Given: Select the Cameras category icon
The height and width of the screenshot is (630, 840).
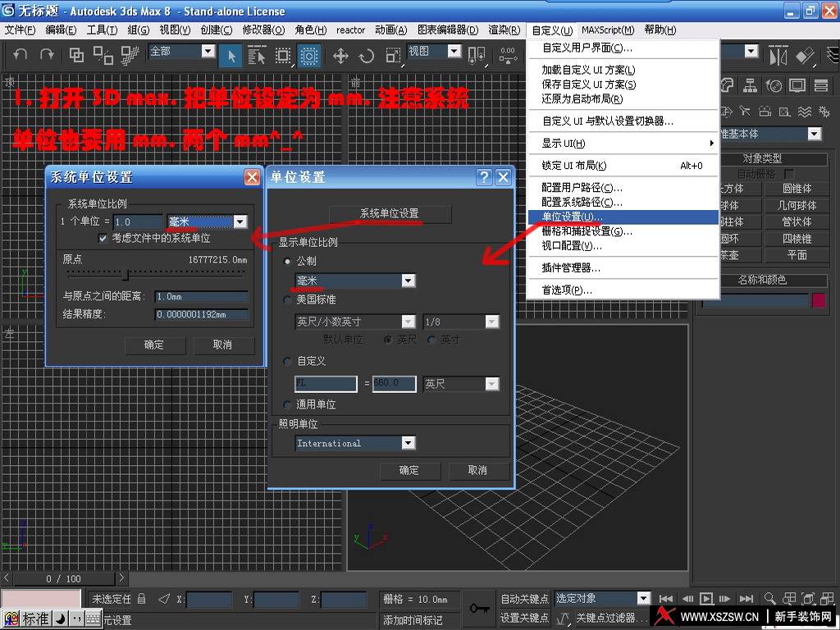Looking at the screenshot, I should [765, 112].
